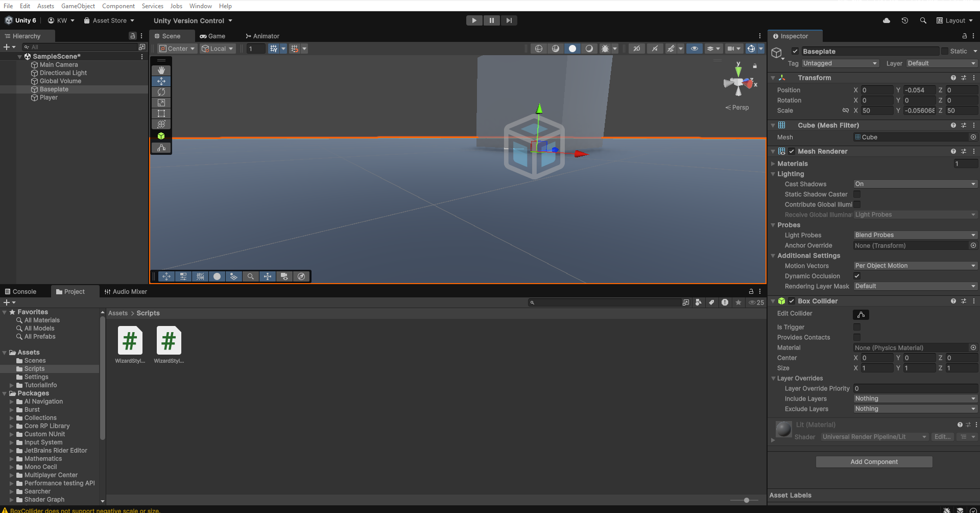Select the Rotate tool in Scene toolbar
The image size is (980, 513).
coord(161,92)
